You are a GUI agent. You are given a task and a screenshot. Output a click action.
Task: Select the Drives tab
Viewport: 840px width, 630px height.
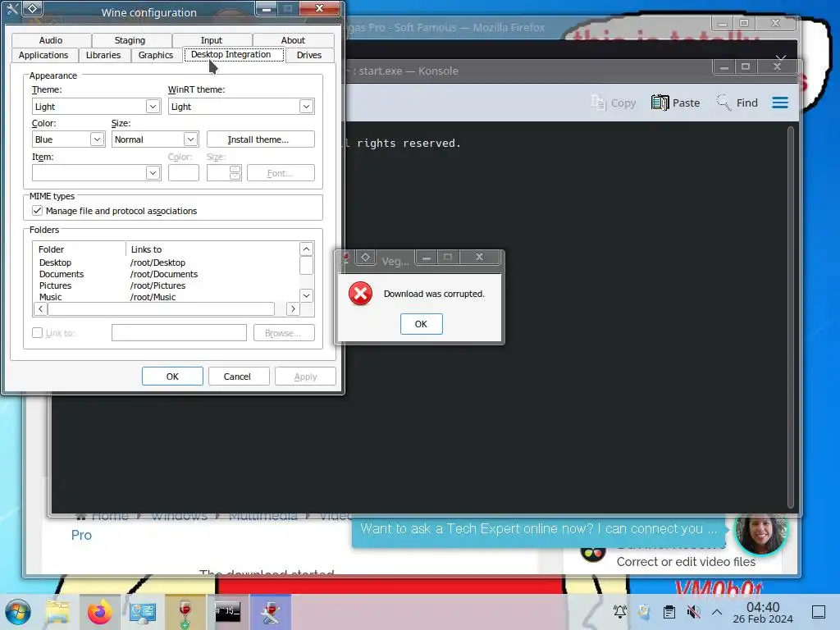tap(309, 55)
